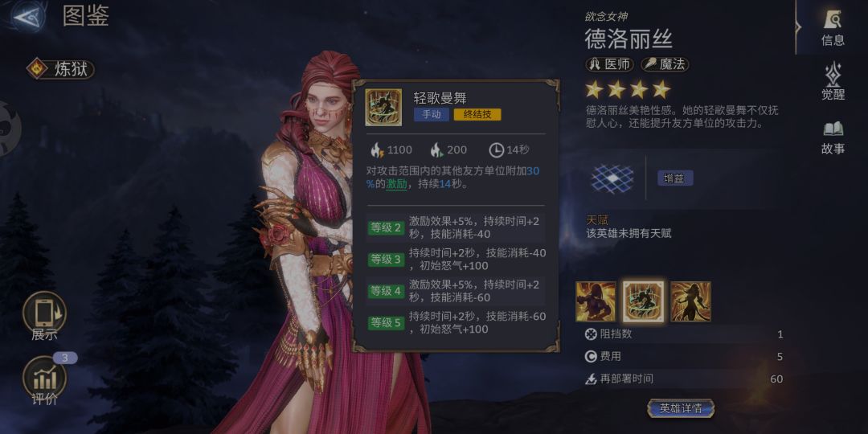Go back using the top-left arrow icon
This screenshot has height=434, width=868.
pyautogui.click(x=27, y=17)
